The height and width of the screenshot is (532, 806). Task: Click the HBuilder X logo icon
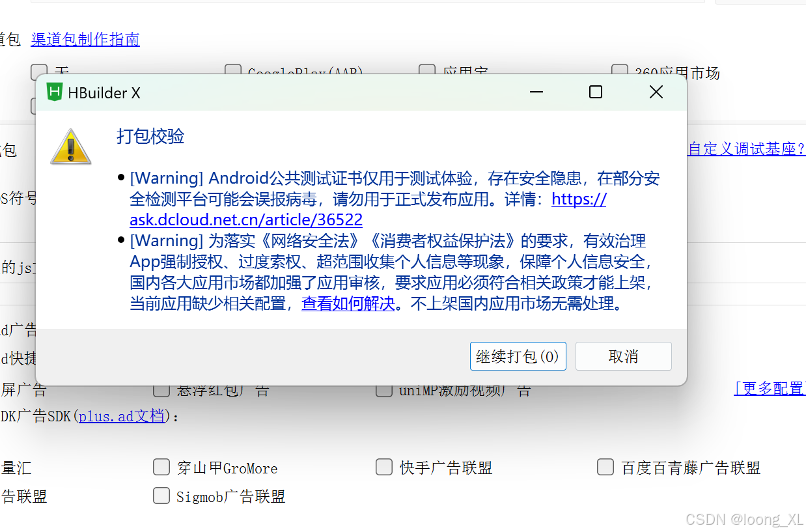click(x=55, y=92)
